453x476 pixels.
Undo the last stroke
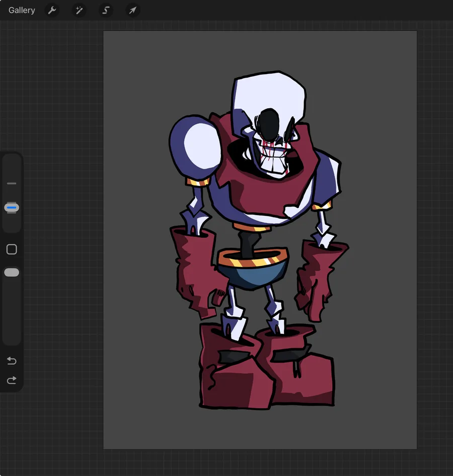pos(12,360)
